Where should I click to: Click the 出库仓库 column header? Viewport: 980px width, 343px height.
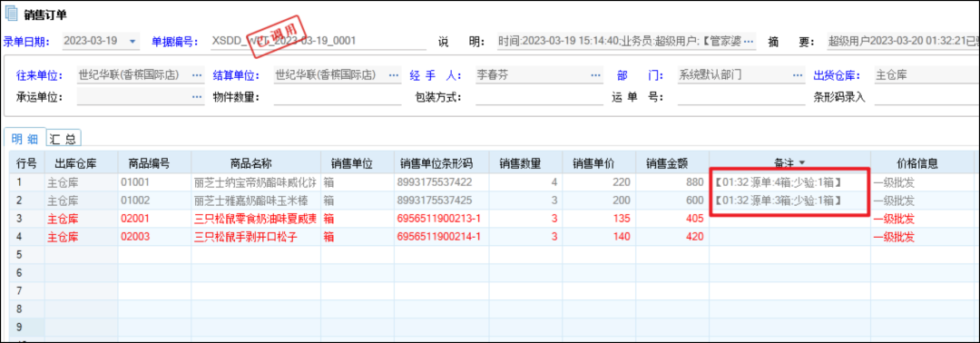(82, 163)
